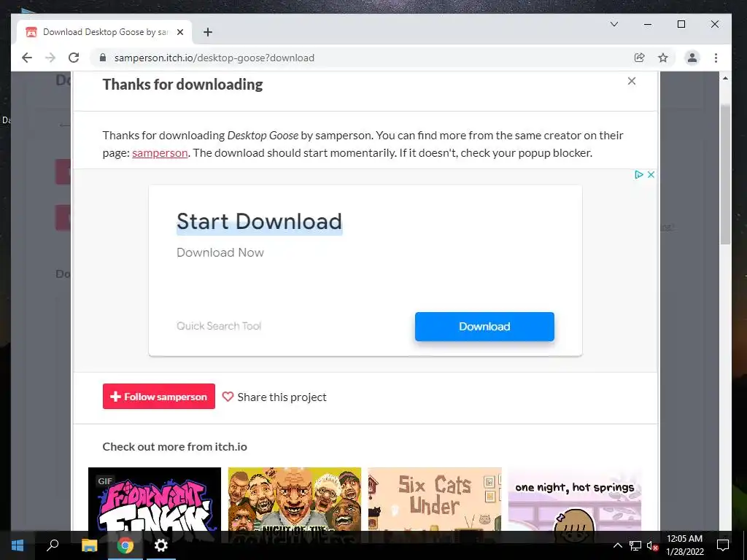Go back to the previous page
This screenshot has width=747, height=560.
click(27, 58)
